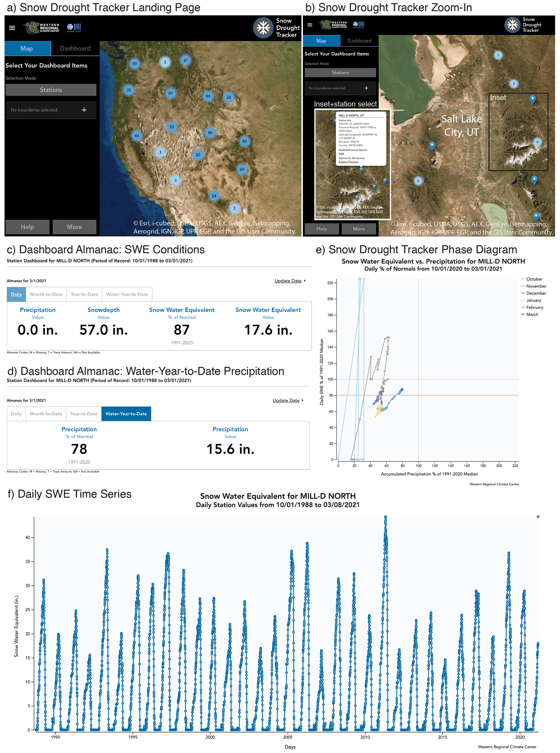The image size is (560, 753).
Task: Open hamburger menu in landing page header
Action: (x=12, y=28)
